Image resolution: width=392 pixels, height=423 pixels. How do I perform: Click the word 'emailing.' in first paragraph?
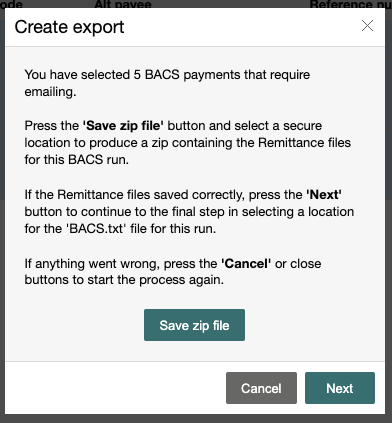pos(50,92)
